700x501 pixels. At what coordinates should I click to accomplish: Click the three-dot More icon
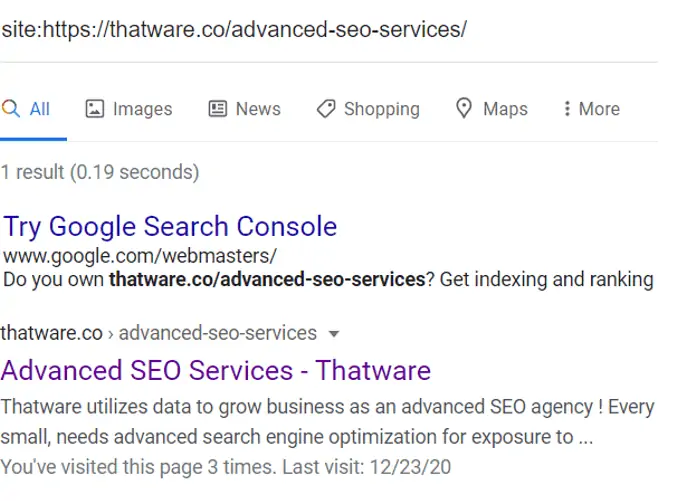pos(567,109)
